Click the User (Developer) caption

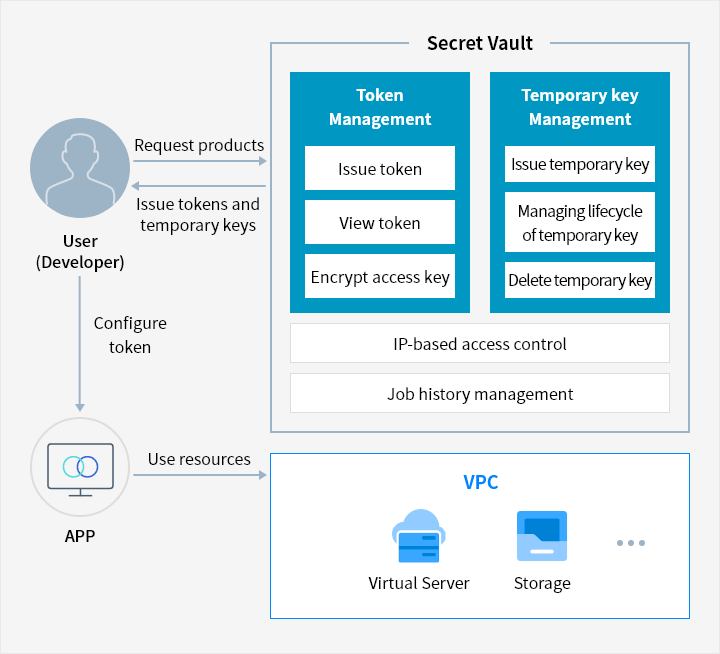[x=80, y=252]
